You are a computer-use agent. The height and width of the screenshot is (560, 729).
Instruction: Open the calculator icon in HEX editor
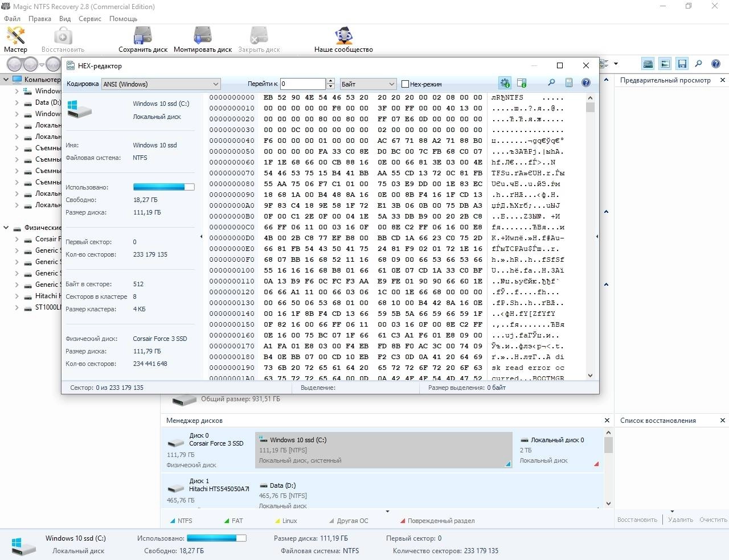pos(568,83)
